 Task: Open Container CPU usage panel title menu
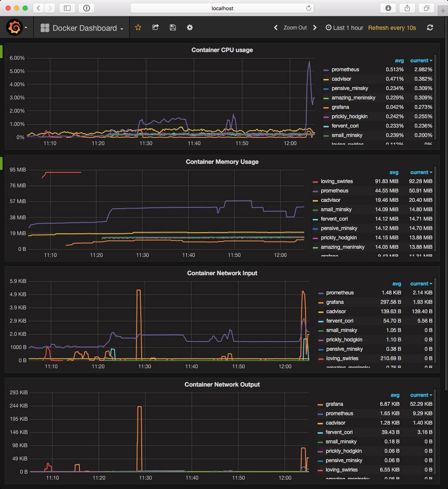[x=222, y=50]
